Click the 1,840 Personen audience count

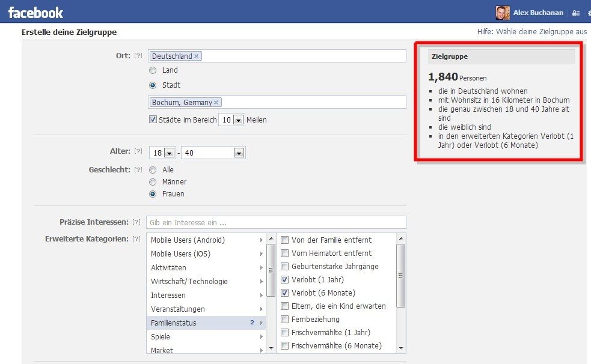coord(457,77)
